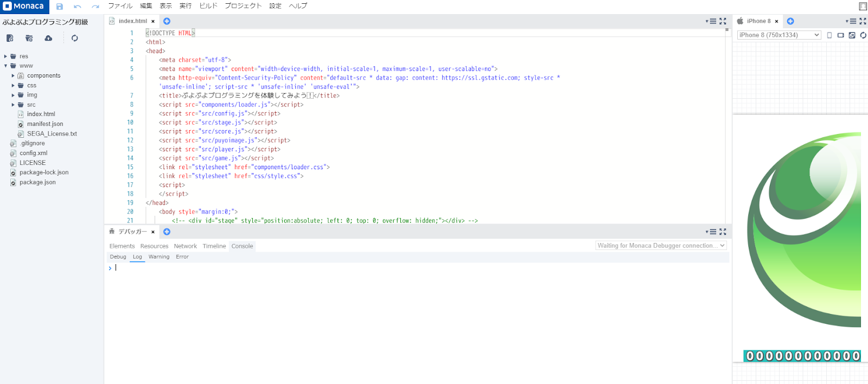Open the 表示 menu

coord(165,6)
